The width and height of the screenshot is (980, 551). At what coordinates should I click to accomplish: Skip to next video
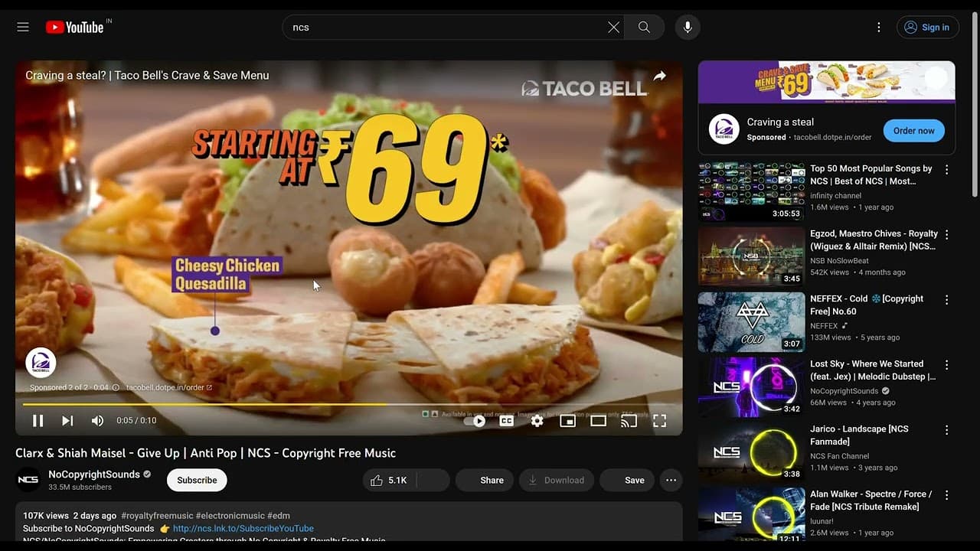[x=67, y=420]
